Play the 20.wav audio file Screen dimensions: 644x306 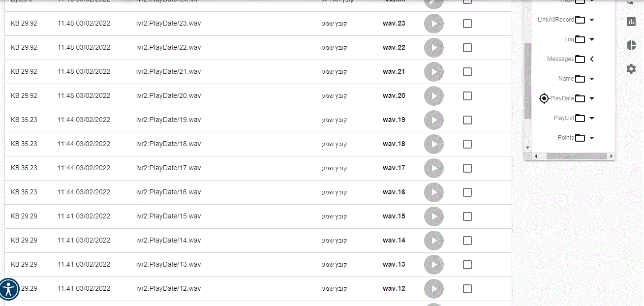point(433,96)
